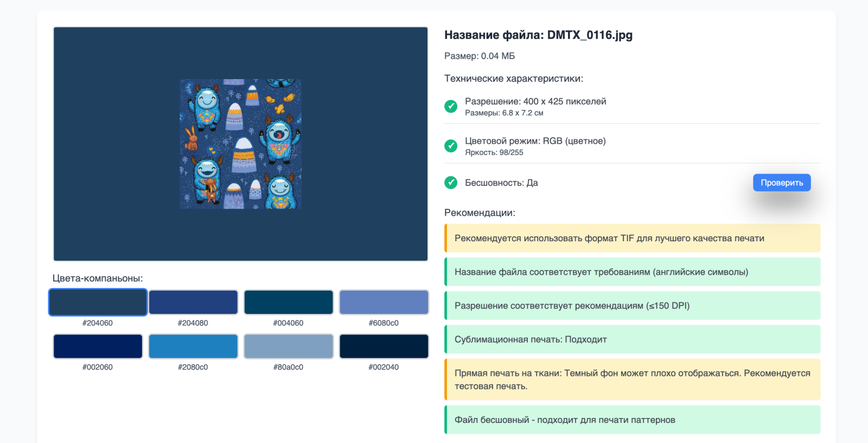
Task: Choose the #004060 color swatch
Action: [x=289, y=302]
